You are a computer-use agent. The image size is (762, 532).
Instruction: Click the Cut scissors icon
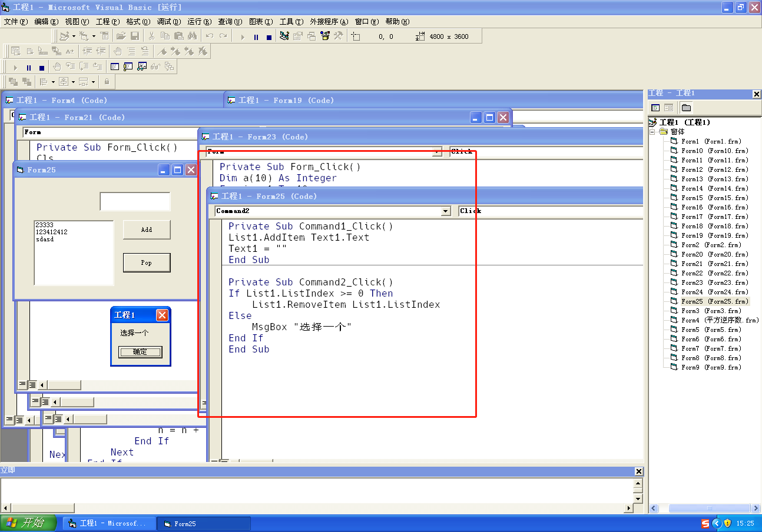click(x=151, y=36)
